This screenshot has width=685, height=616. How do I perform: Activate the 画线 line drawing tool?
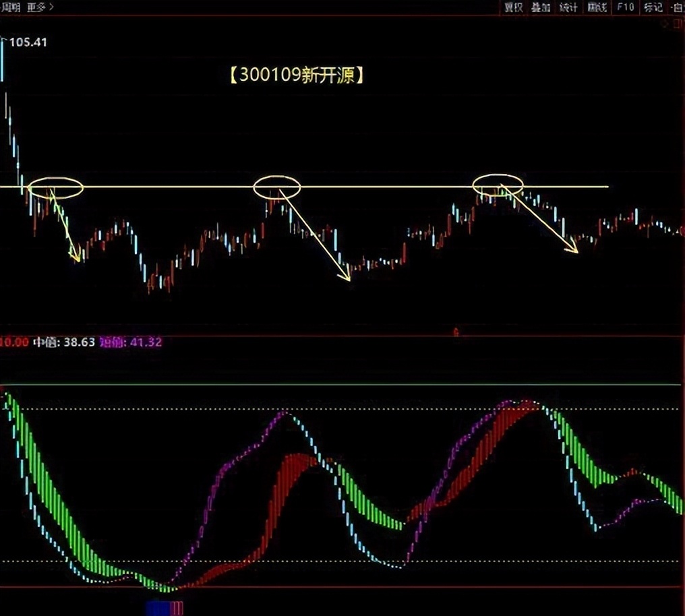[597, 7]
